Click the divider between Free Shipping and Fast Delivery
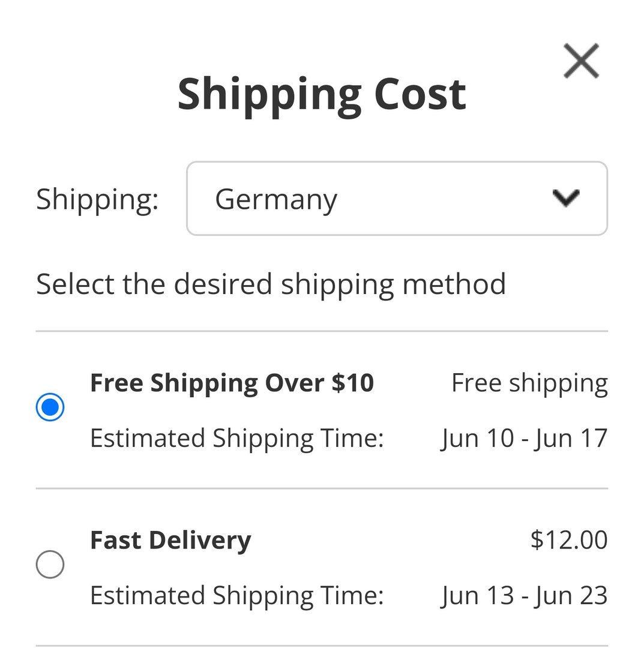 click(x=322, y=488)
